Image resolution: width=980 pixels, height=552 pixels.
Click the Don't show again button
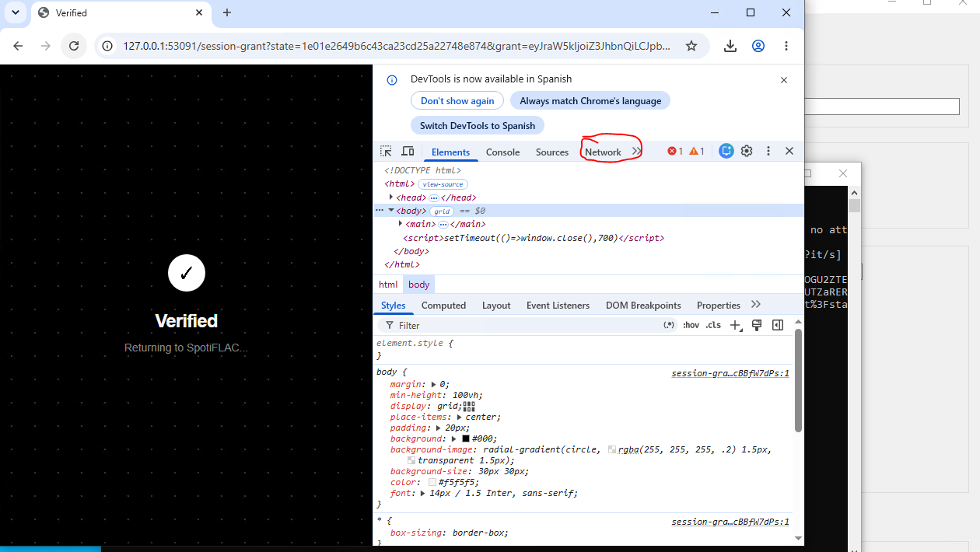[x=457, y=101]
